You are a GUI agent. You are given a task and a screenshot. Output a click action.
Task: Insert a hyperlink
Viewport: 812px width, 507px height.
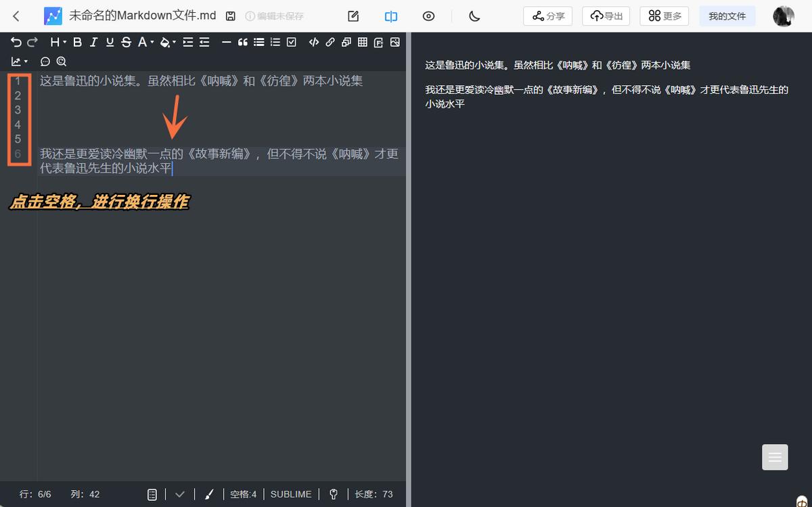click(329, 42)
